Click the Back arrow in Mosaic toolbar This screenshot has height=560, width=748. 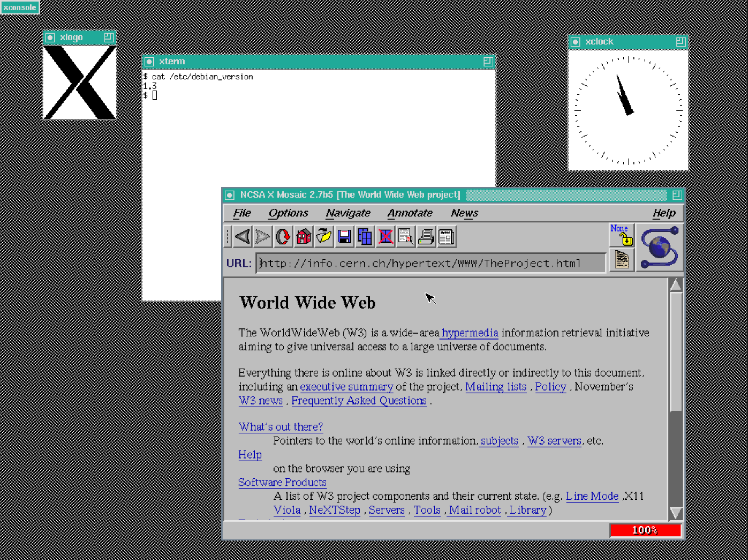point(242,237)
